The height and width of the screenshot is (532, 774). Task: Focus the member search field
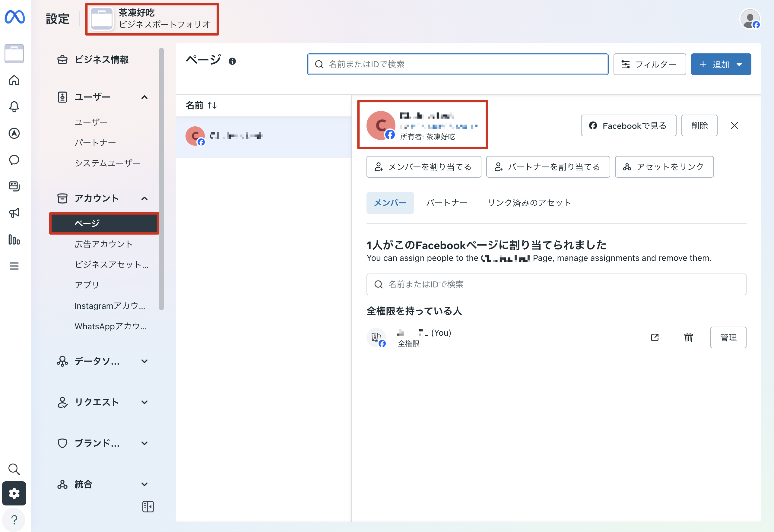click(x=556, y=284)
